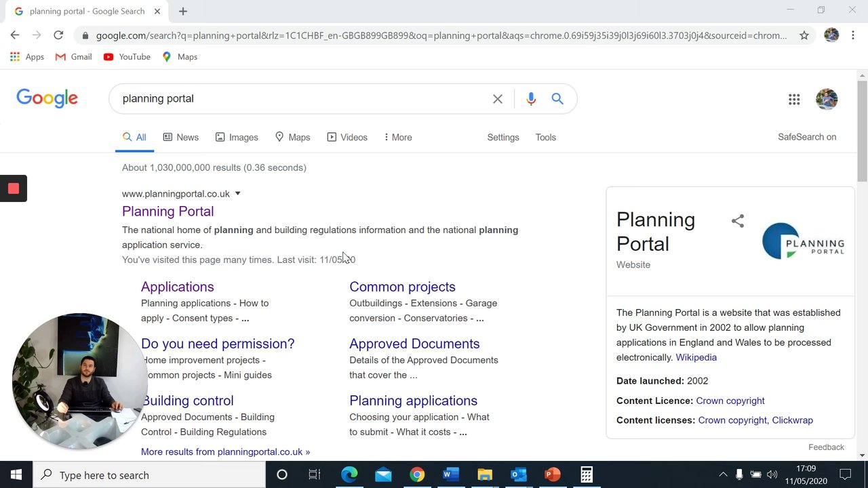Select the All results tab

[134, 138]
